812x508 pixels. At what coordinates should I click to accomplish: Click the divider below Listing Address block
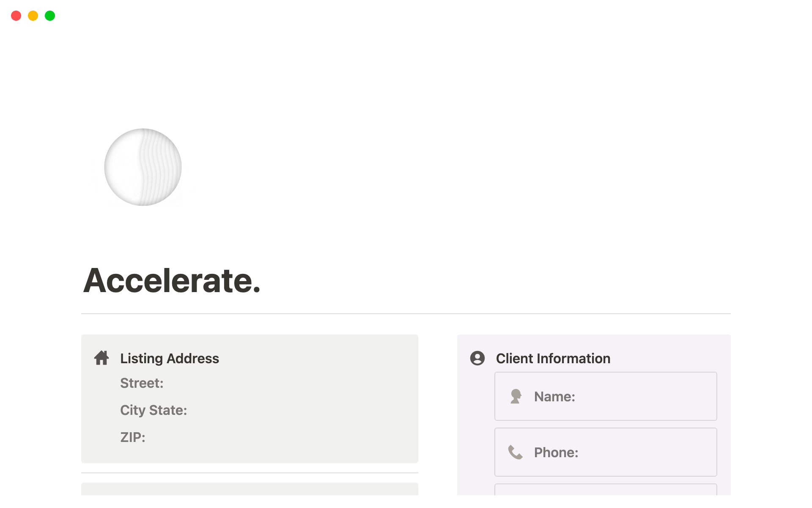click(250, 473)
